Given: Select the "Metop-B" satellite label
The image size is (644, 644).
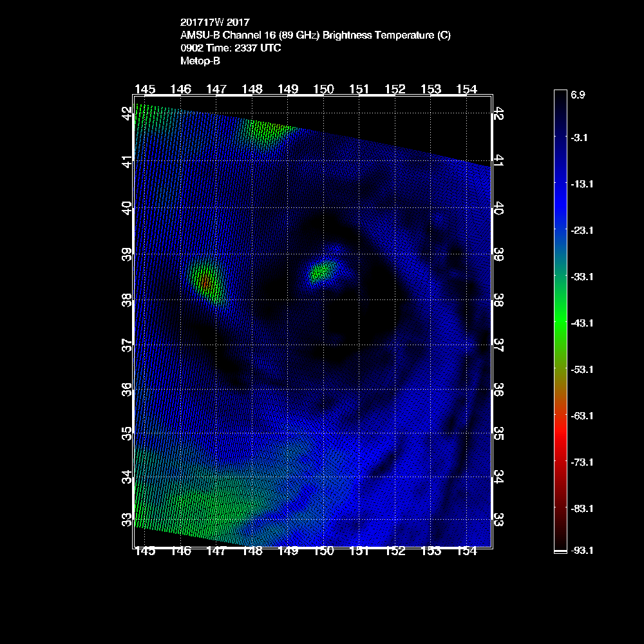Looking at the screenshot, I should click(200, 61).
